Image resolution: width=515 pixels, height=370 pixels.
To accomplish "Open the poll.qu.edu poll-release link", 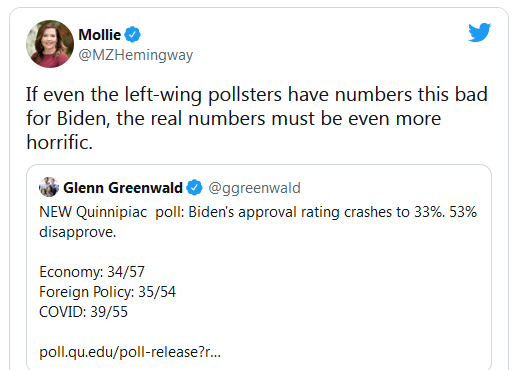I will pyautogui.click(x=130, y=352).
